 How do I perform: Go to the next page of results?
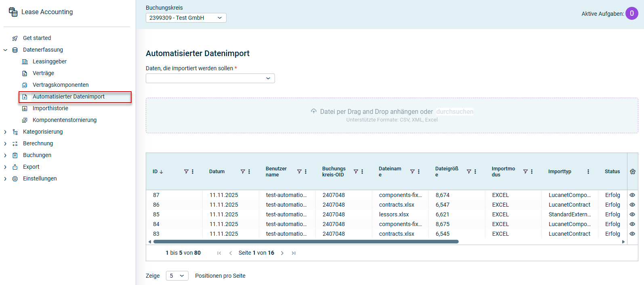pos(282,253)
